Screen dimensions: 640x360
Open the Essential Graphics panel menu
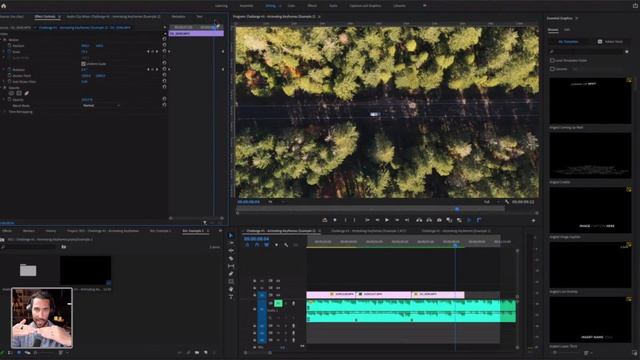(x=577, y=18)
